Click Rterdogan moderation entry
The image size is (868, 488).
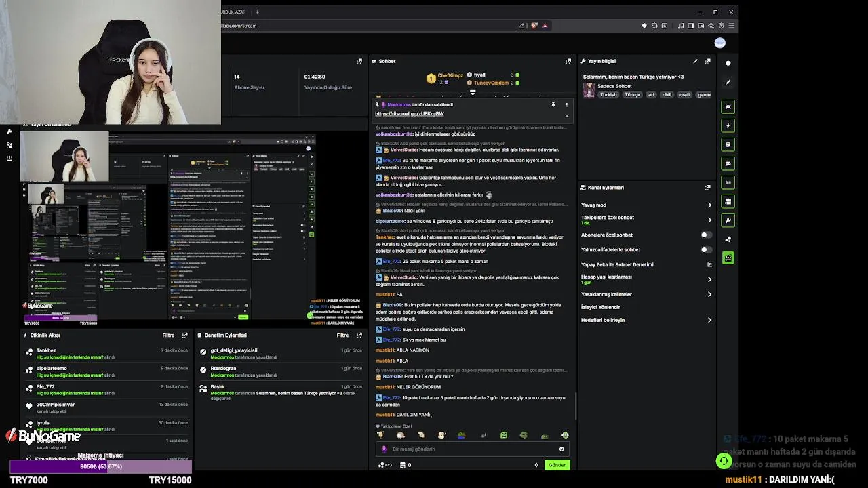223,368
